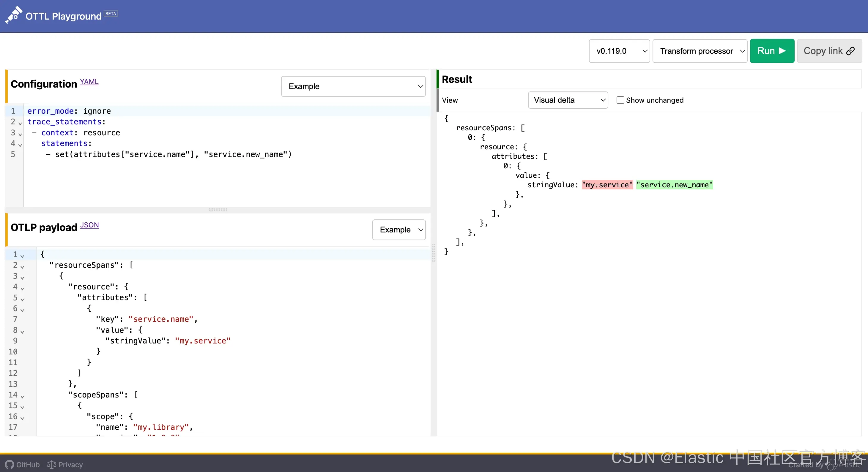The image size is (868, 472).
Task: Click the OTTL Playground telescope logo
Action: (13, 15)
